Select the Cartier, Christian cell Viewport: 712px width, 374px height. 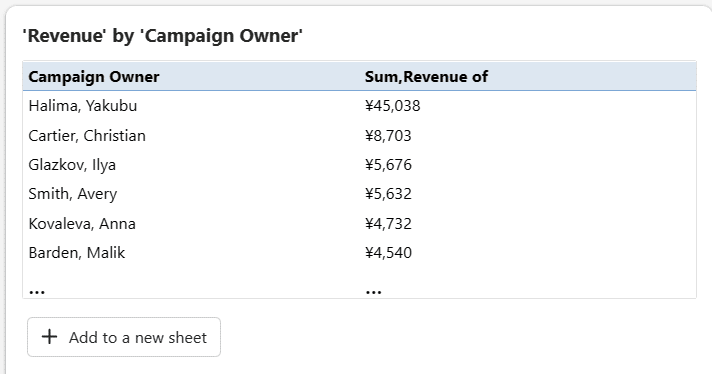(87, 136)
